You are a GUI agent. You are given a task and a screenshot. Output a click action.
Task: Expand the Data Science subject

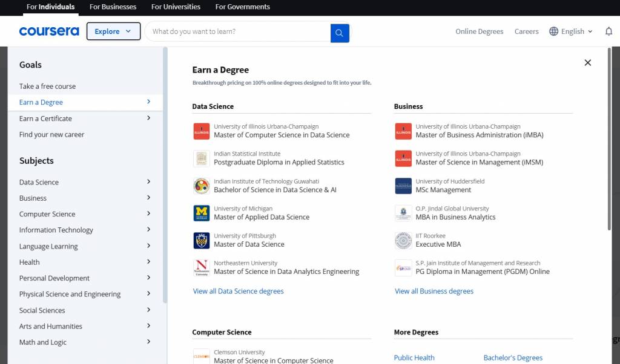point(148,181)
